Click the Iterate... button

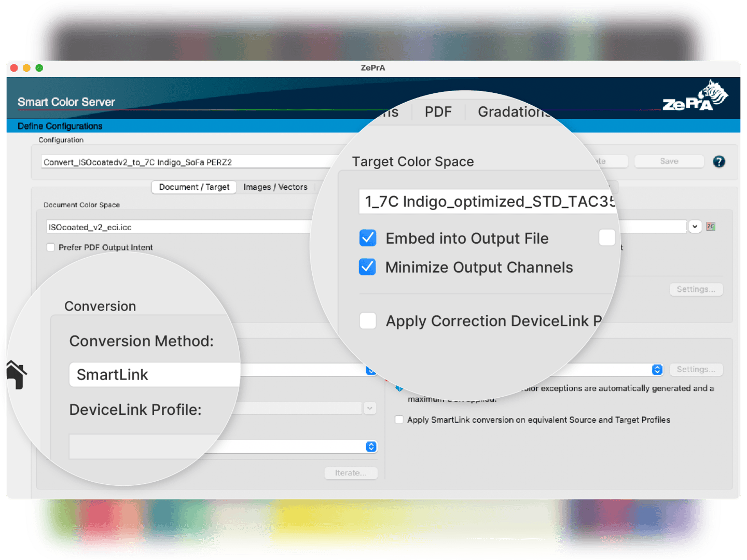click(x=351, y=473)
